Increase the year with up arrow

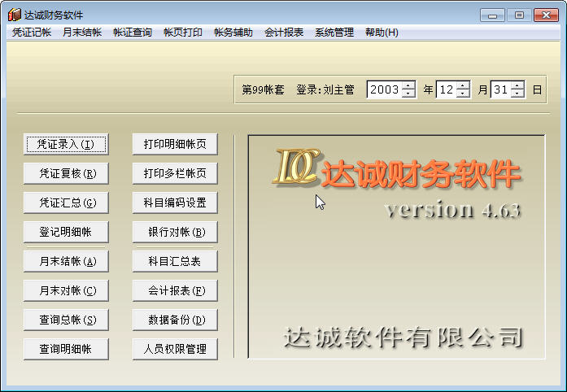[x=408, y=85]
